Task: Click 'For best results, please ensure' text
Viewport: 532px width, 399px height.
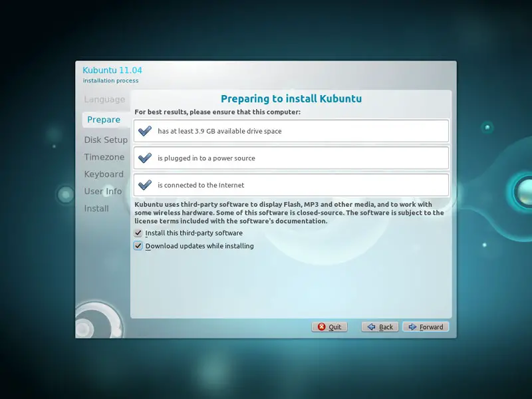Action: click(217, 112)
